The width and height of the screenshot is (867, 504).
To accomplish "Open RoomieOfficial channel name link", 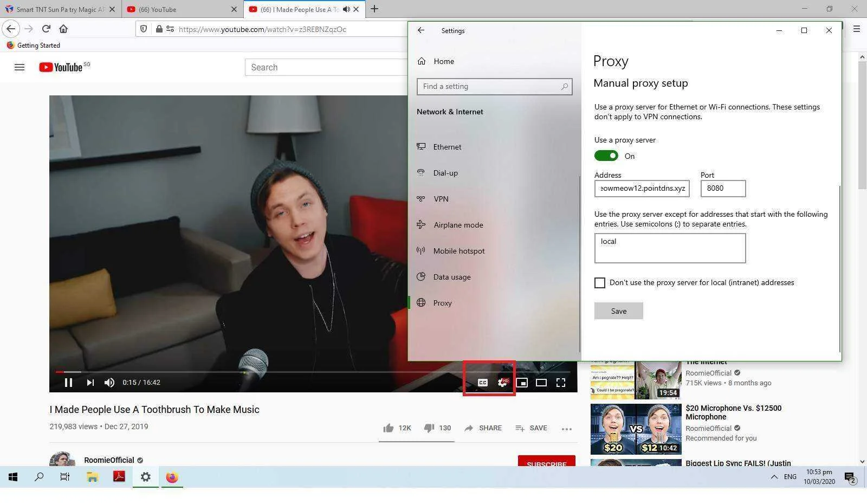I will 109,460.
